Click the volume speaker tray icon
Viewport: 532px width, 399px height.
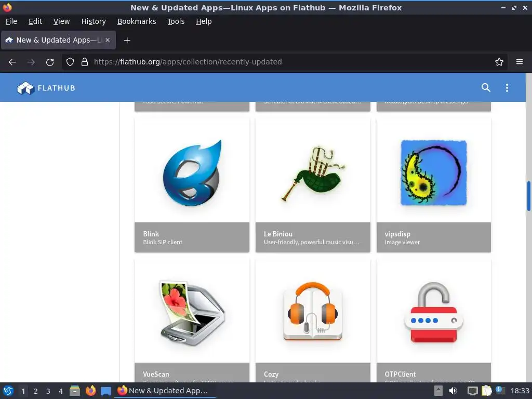[x=453, y=391]
